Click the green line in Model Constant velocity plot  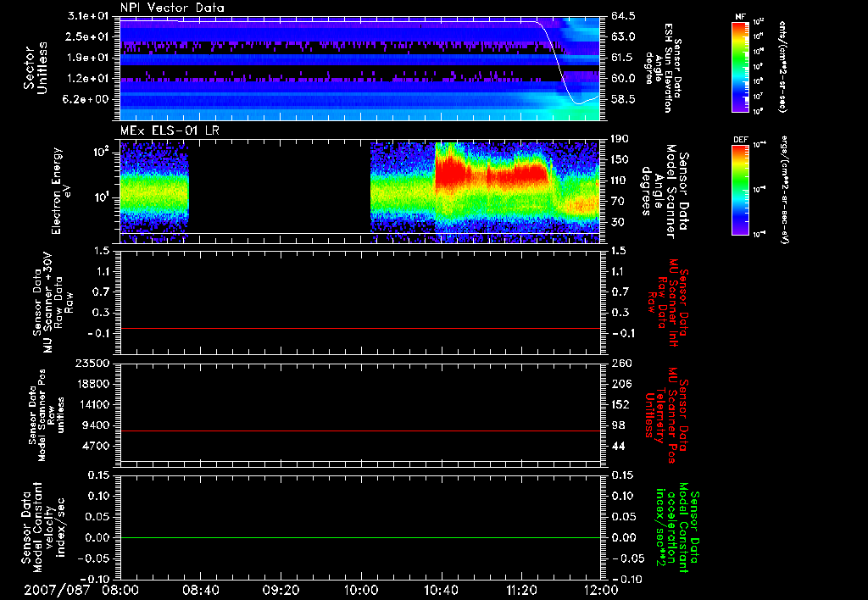tap(360, 537)
